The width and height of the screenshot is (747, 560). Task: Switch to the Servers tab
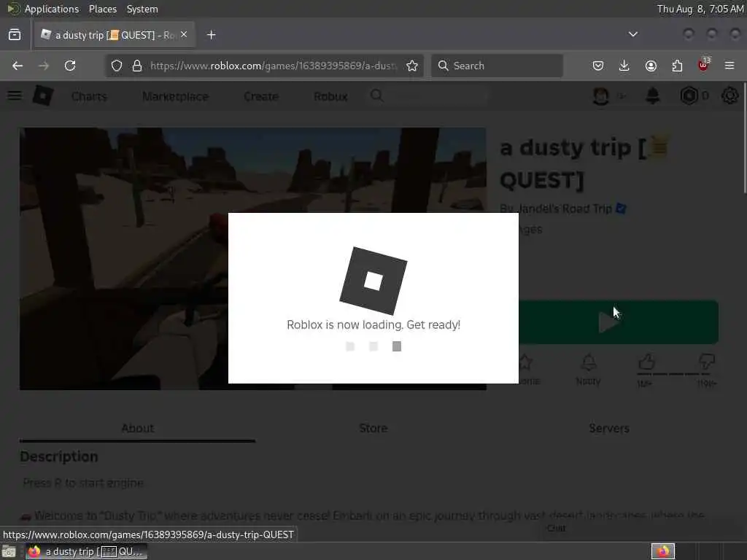click(609, 428)
